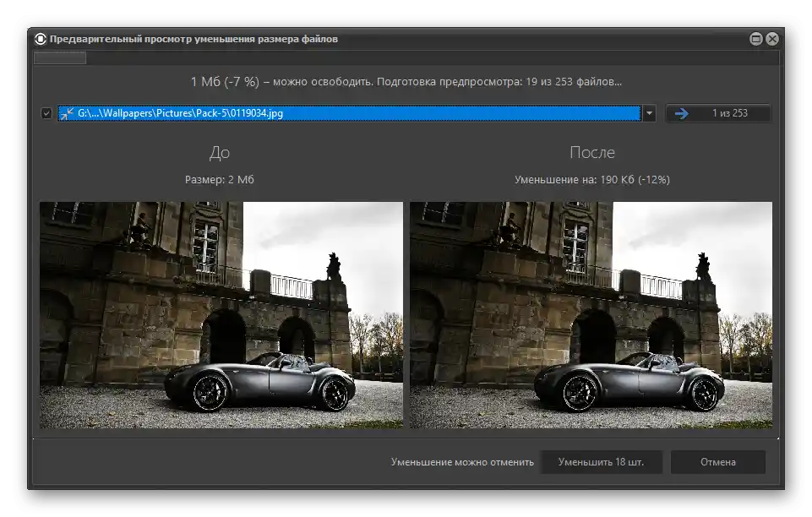Click the 'Размер: 2 Мб' label
This screenshot has height=517, width=812.
tap(220, 180)
